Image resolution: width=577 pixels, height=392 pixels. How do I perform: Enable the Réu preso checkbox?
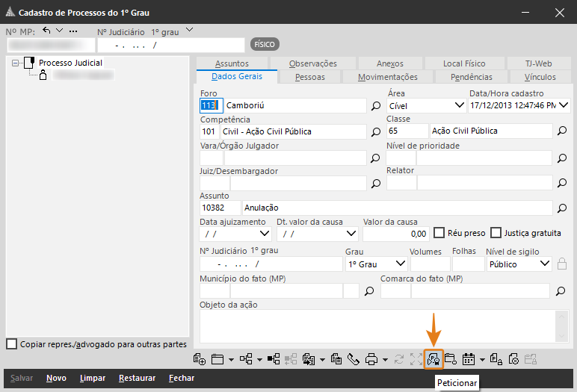coord(439,233)
